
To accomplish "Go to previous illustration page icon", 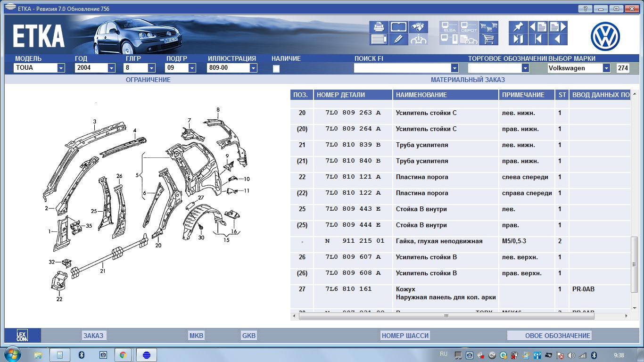I will click(x=538, y=27).
